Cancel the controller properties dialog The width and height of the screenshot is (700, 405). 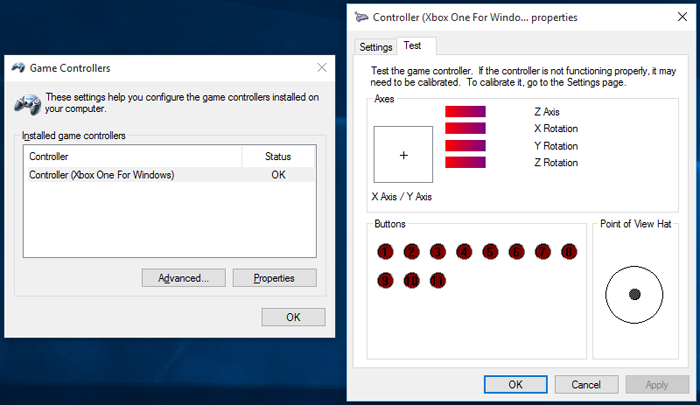586,384
